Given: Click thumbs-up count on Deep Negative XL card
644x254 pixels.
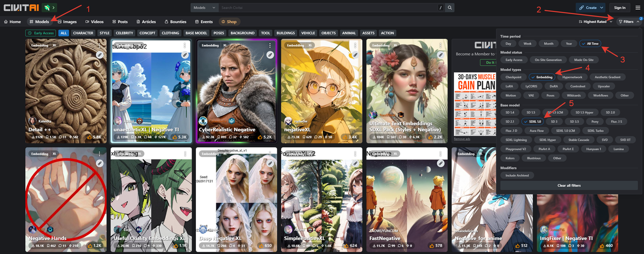Looking at the screenshot, I should [x=266, y=245].
